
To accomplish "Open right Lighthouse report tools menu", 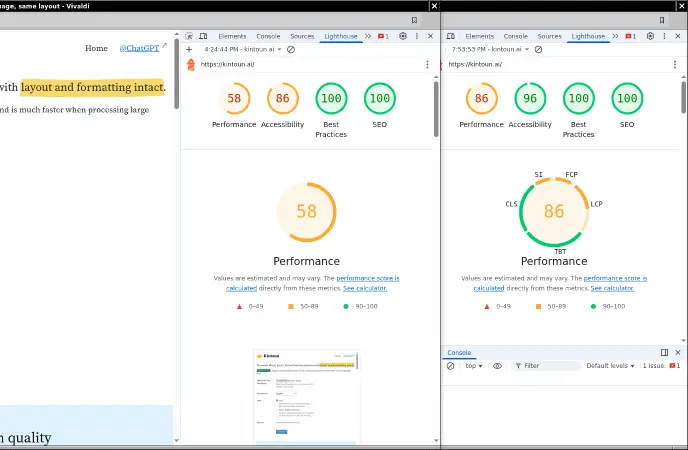I will [675, 64].
